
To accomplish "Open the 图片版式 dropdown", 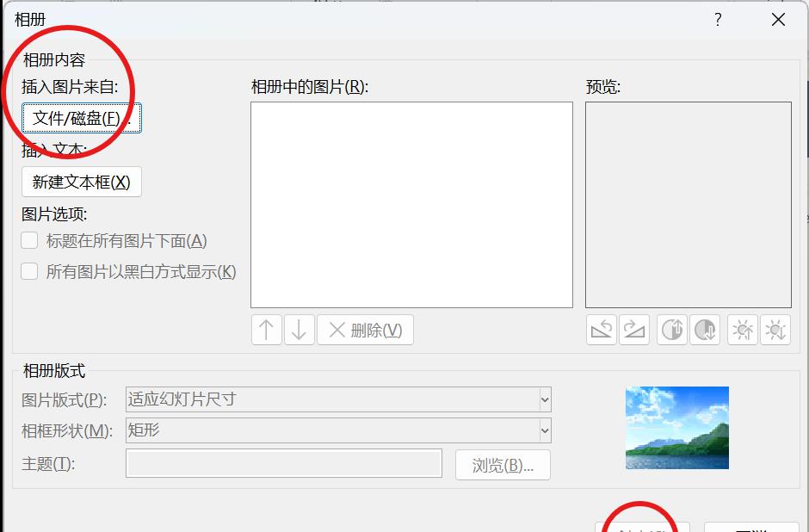I will coord(544,399).
